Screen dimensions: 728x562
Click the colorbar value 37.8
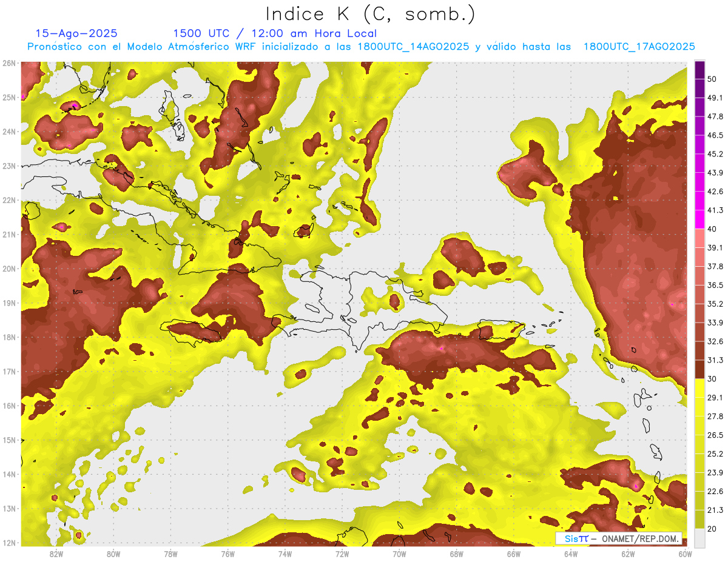coord(715,266)
